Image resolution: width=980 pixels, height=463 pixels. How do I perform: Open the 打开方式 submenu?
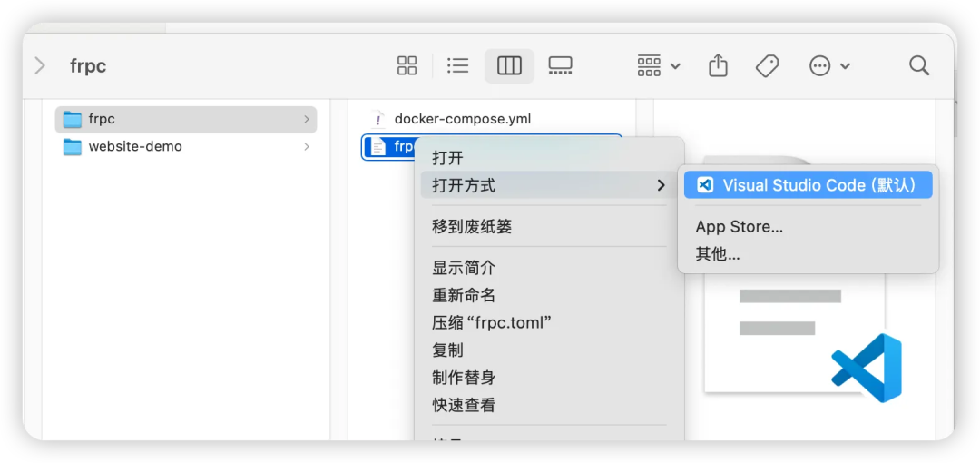click(549, 185)
